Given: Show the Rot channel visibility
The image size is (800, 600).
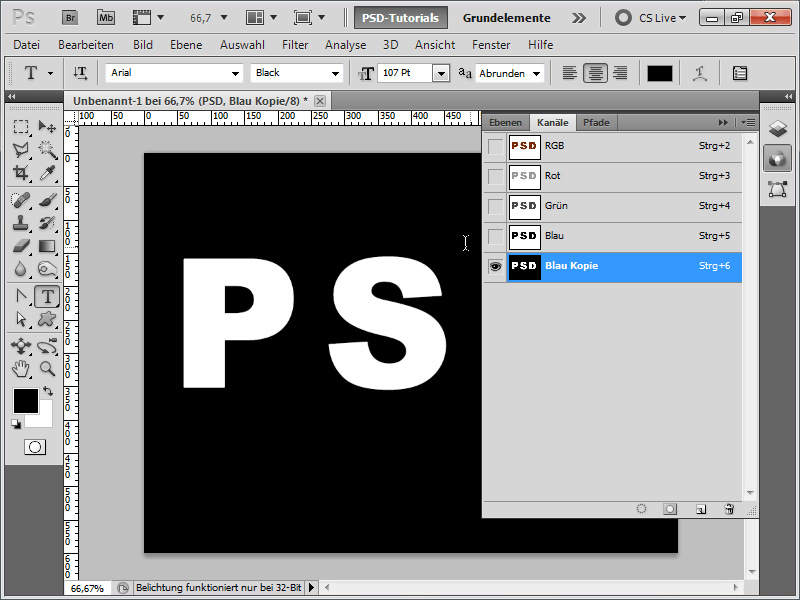Looking at the screenshot, I should (x=495, y=177).
